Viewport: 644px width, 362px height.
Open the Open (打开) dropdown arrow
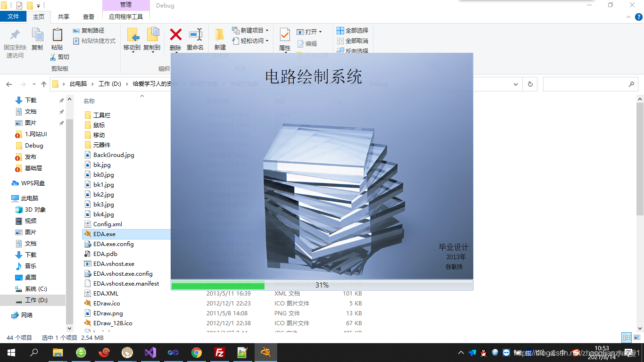pos(320,32)
